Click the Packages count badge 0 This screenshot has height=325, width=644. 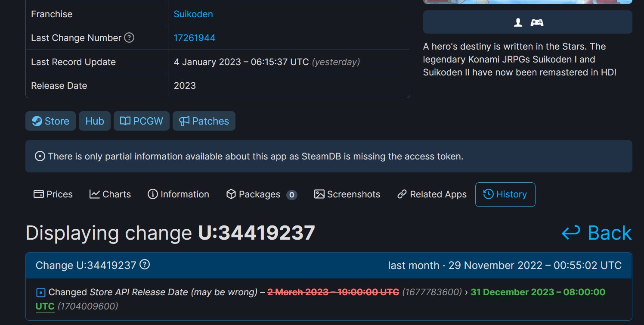(292, 195)
